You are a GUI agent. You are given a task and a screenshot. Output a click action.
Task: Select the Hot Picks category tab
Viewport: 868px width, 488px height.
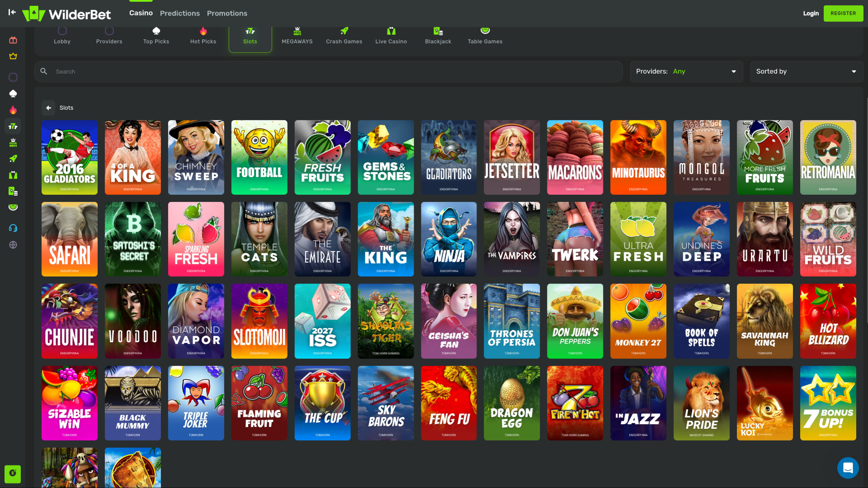click(x=203, y=36)
